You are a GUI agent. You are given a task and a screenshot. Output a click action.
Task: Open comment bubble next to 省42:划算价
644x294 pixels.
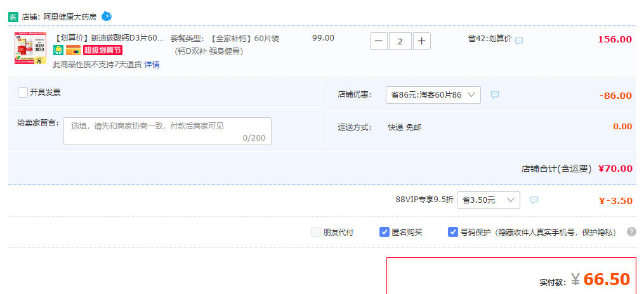[x=519, y=41]
